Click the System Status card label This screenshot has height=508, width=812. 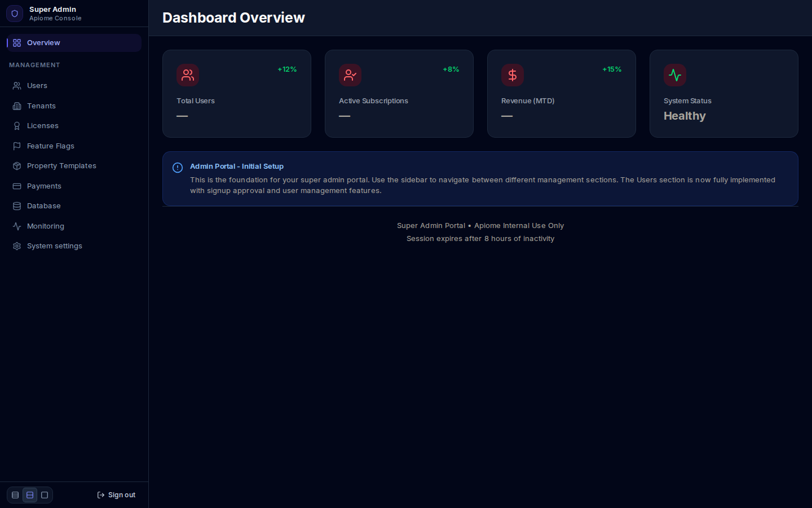(x=687, y=101)
